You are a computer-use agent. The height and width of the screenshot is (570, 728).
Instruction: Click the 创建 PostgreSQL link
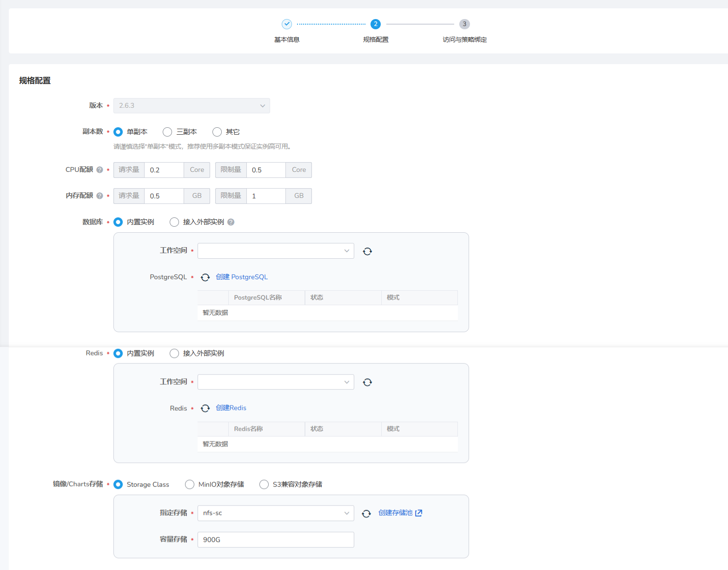pos(242,277)
